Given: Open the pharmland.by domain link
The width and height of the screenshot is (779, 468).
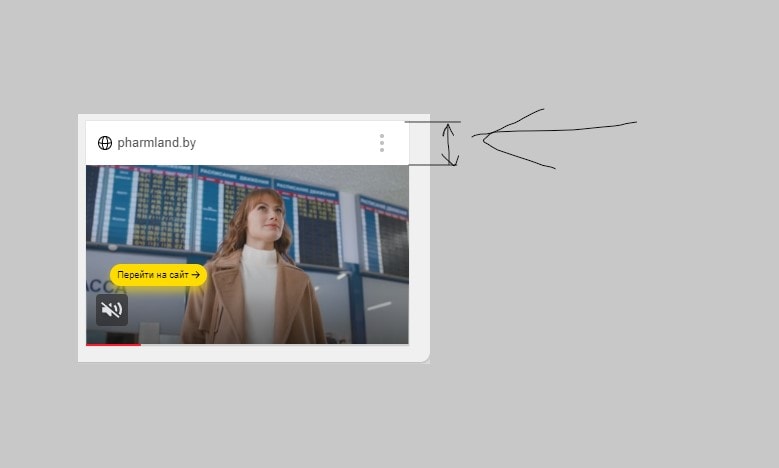Looking at the screenshot, I should [156, 143].
